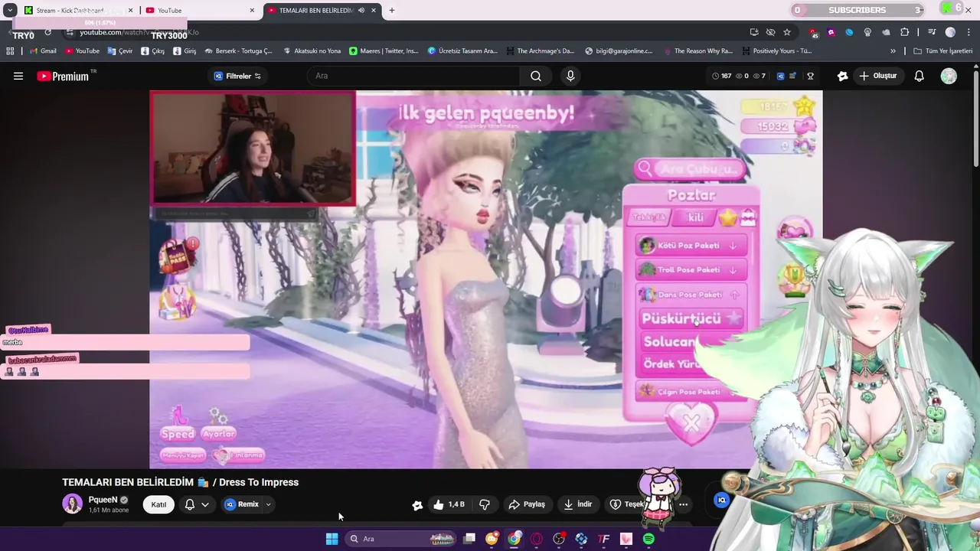The height and width of the screenshot is (551, 980).
Task: Open the Berserk - Tortuga bookmark
Action: [238, 51]
